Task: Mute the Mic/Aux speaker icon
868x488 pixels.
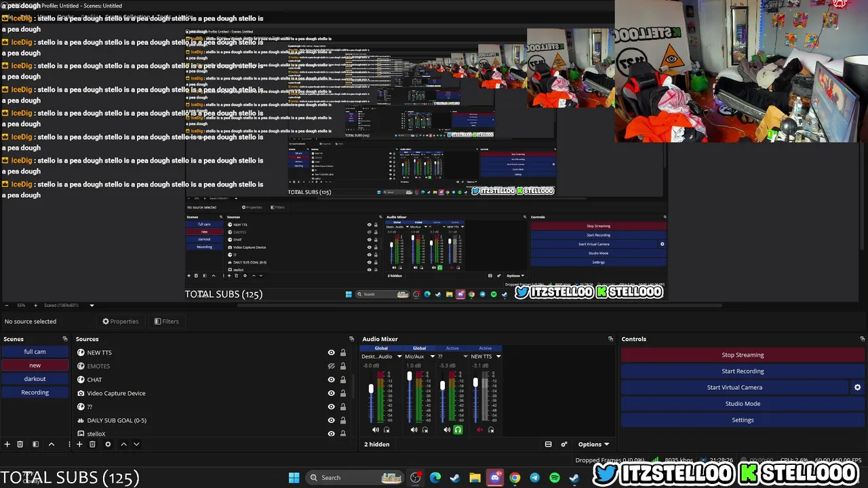Action: [414, 430]
